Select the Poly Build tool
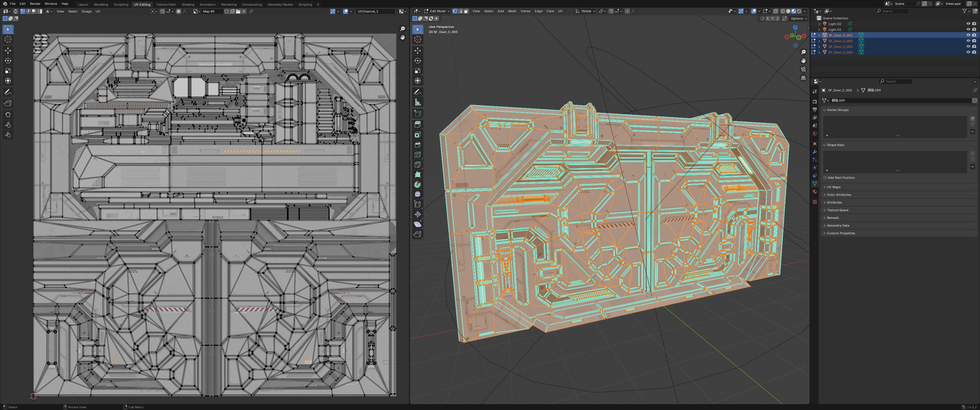Image resolution: width=980 pixels, height=410 pixels. pyautogui.click(x=418, y=175)
